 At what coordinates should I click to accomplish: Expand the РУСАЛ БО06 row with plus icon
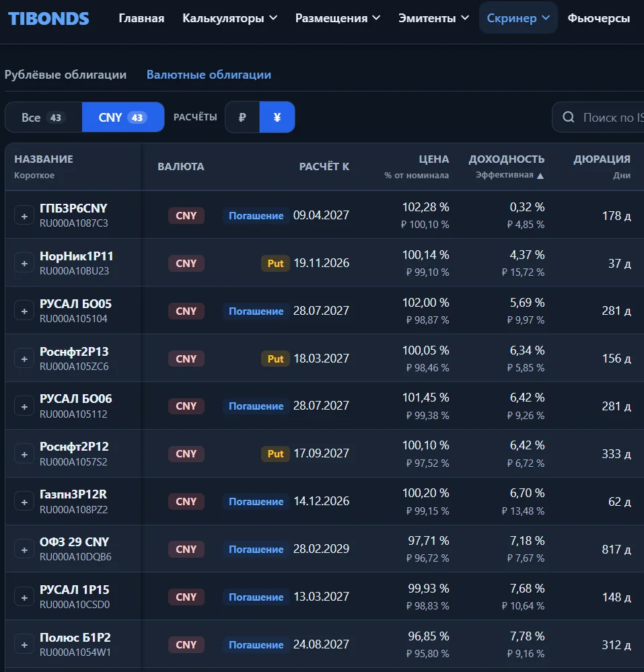[x=24, y=406]
